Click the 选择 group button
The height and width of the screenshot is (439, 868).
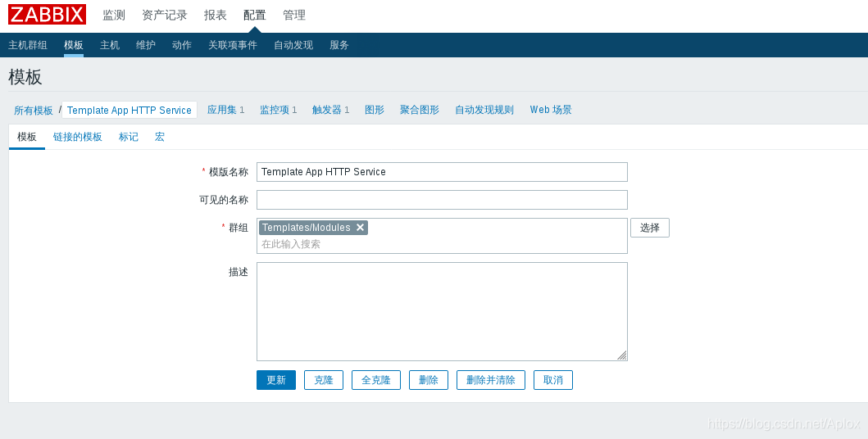[650, 227]
